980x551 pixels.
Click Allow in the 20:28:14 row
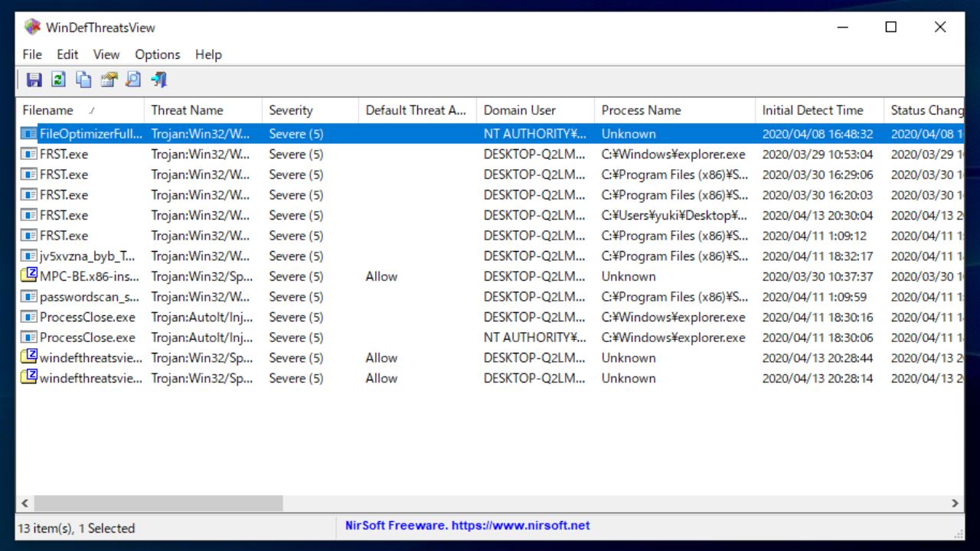pos(381,378)
